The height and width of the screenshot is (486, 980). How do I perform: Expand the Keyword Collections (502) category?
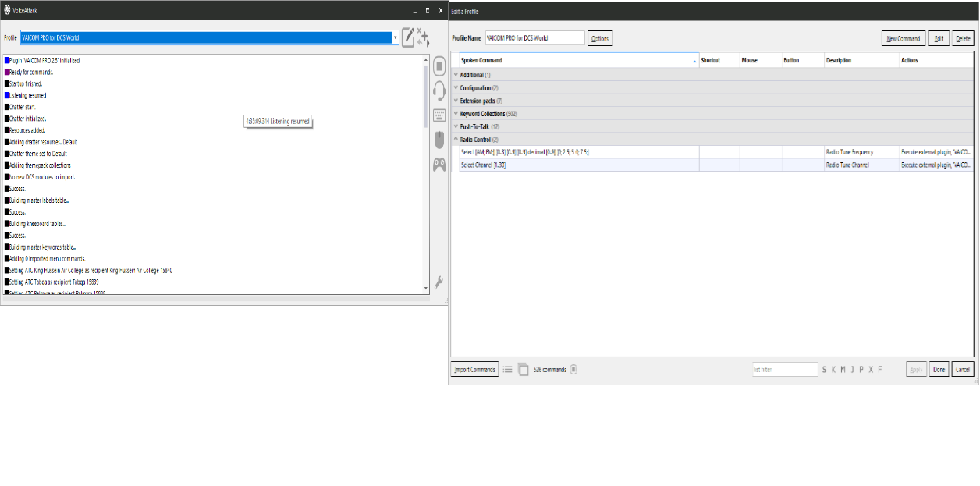pyautogui.click(x=456, y=114)
